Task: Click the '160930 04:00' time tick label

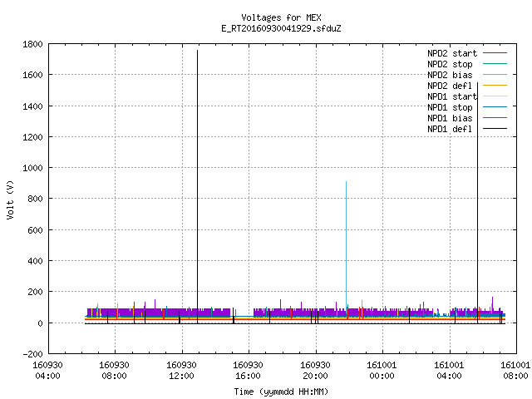Action: (x=48, y=370)
